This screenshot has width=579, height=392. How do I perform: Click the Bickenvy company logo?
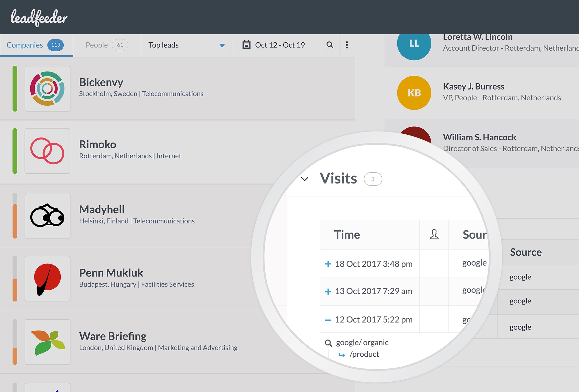(47, 89)
